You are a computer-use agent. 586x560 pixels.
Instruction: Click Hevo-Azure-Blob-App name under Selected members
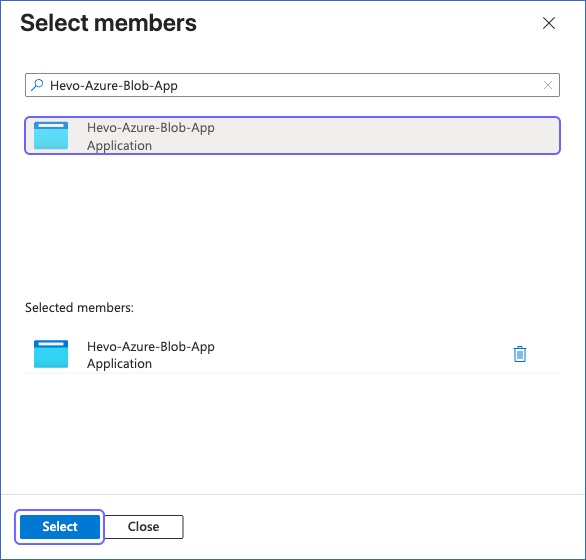pos(151,347)
